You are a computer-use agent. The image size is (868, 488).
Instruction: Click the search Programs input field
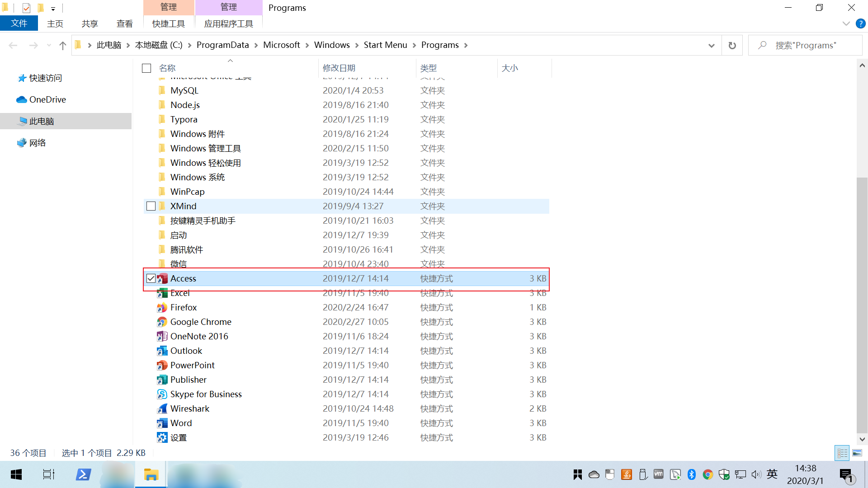pos(805,45)
